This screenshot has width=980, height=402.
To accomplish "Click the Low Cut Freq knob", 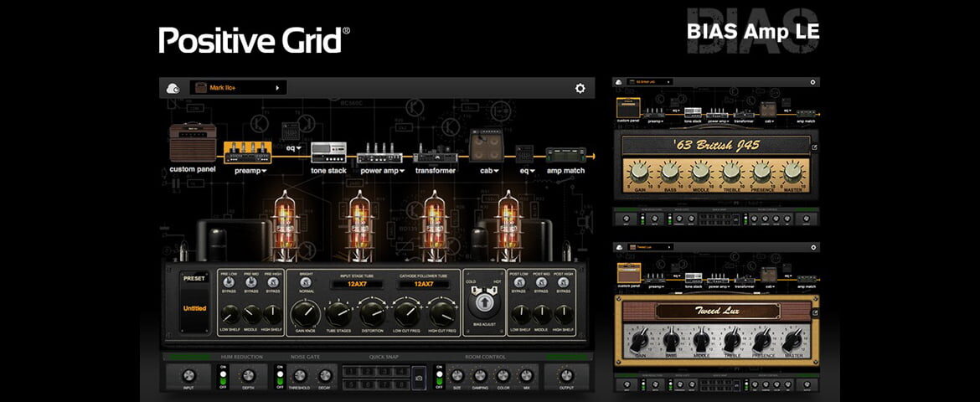I will (407, 312).
